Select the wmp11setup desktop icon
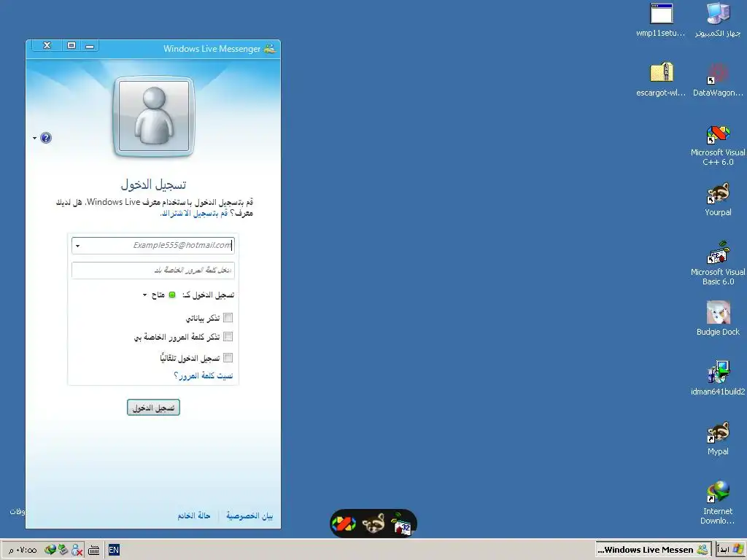 tap(661, 20)
